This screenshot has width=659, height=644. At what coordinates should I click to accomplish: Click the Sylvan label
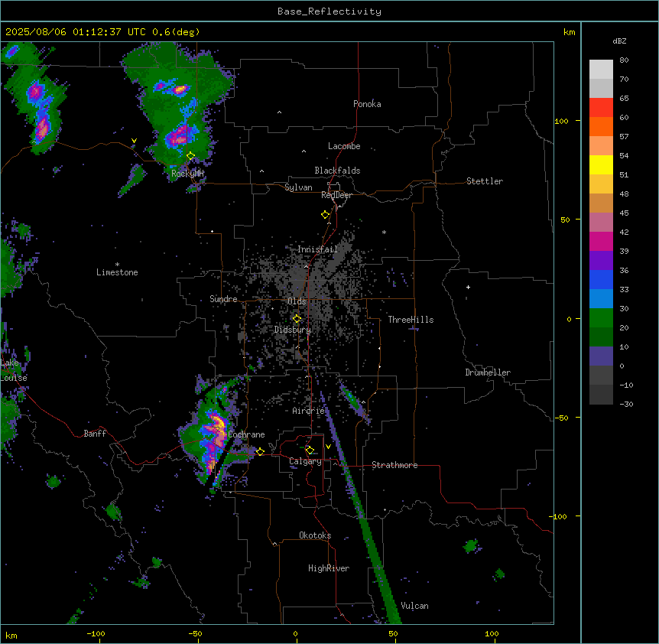coord(298,187)
